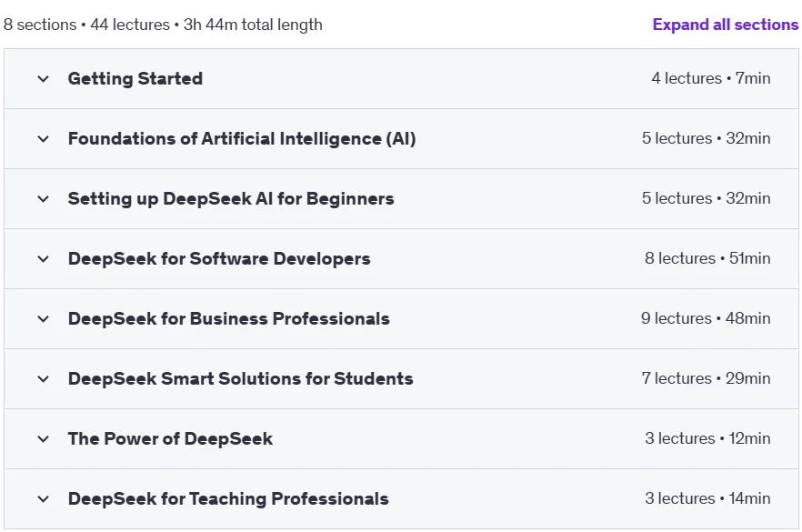
Task: Expand DeepSeek for Software Developers chevron
Action: 44,259
